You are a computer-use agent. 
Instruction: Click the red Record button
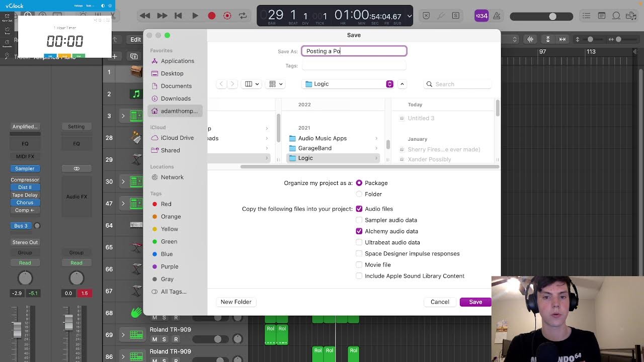[x=212, y=16]
